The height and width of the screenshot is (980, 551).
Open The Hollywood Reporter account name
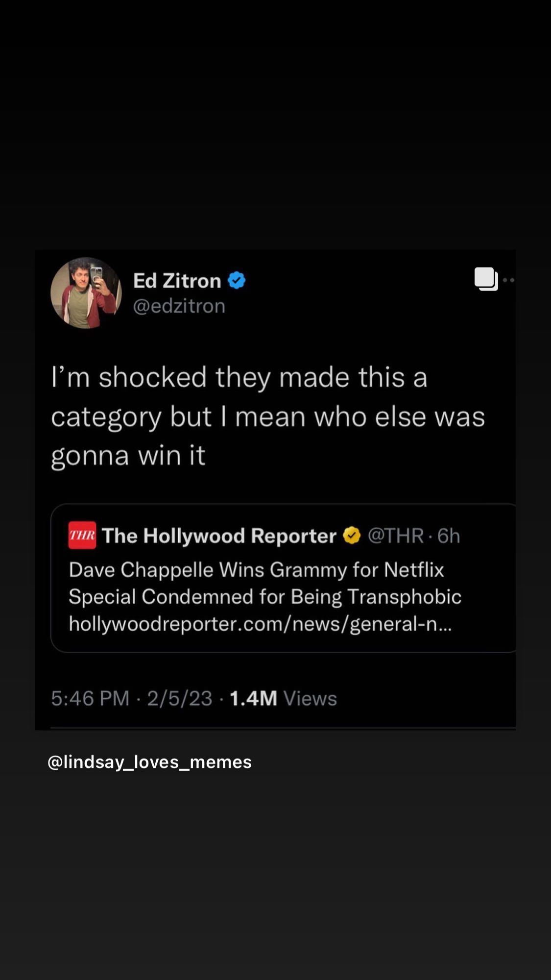218,536
